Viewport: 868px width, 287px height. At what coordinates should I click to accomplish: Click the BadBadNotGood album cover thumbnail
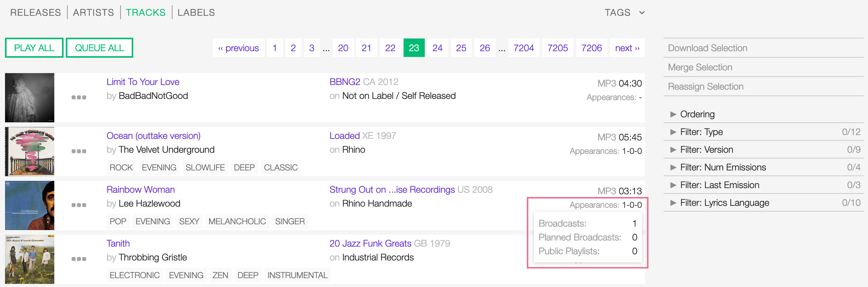[30, 98]
